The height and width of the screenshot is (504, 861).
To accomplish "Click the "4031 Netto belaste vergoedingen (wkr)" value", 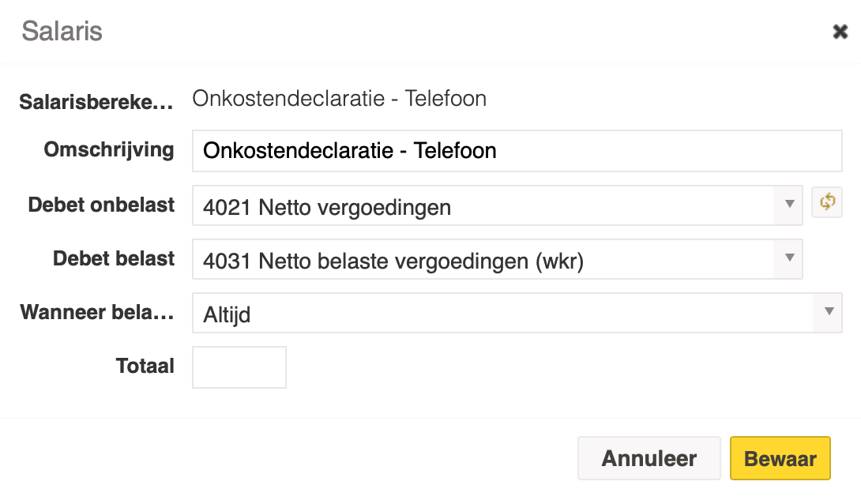I will point(393,261).
